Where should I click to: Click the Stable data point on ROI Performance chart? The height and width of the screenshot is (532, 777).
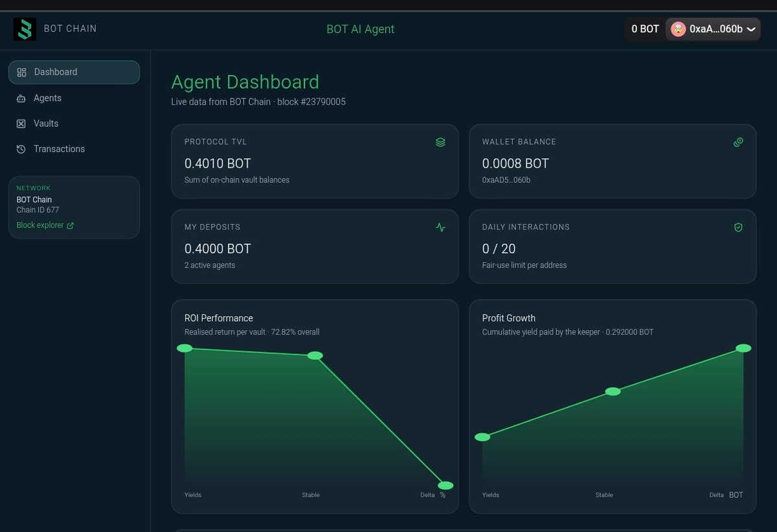[x=315, y=356]
